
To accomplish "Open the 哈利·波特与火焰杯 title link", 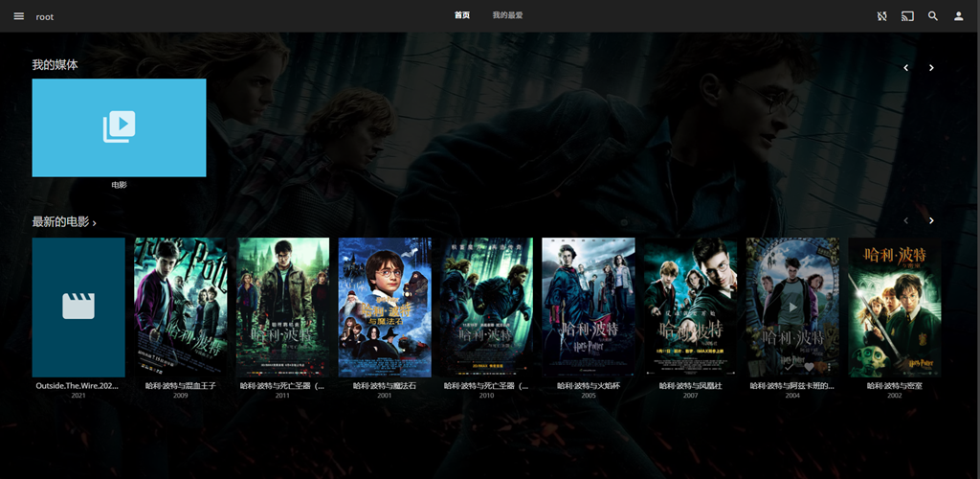I will (589, 386).
